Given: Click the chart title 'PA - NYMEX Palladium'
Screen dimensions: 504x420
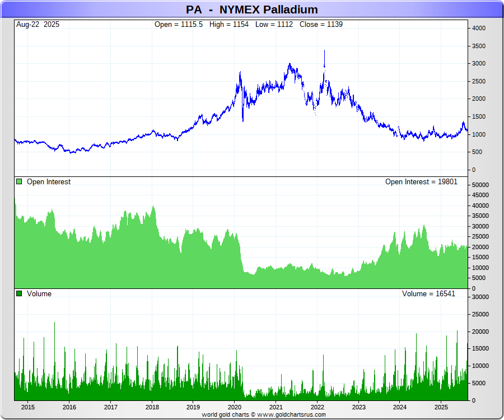Looking at the screenshot, I should (252, 10).
